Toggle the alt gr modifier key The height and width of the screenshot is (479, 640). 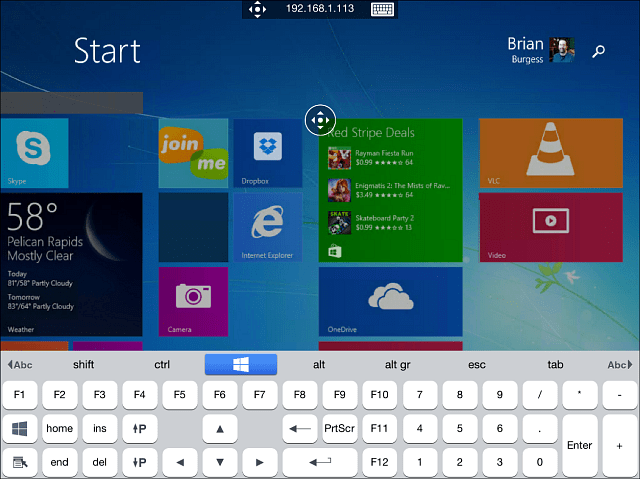398,364
